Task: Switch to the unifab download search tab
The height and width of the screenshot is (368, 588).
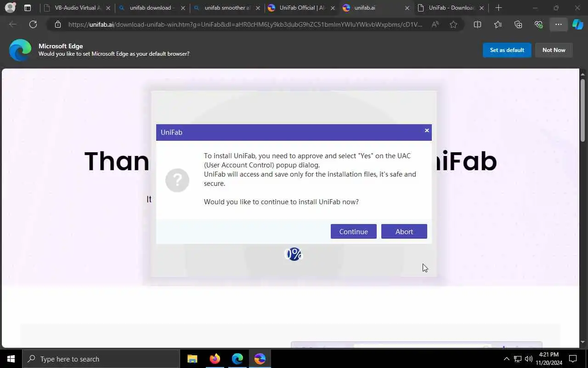Action: pos(152,8)
